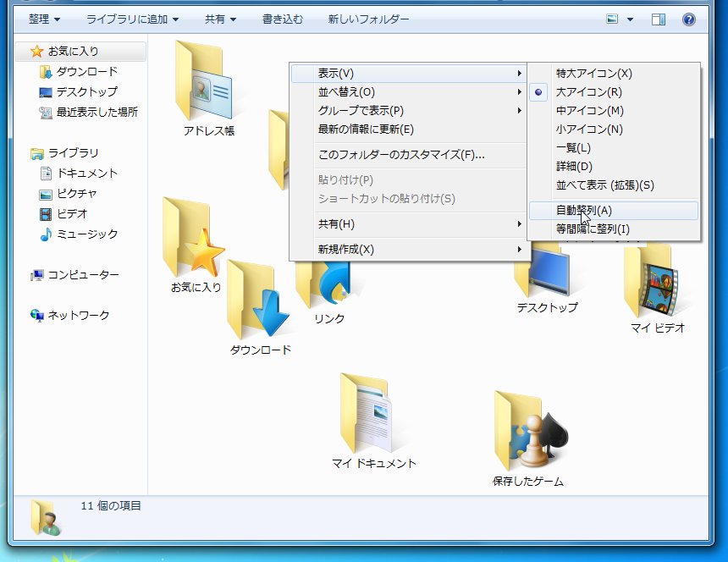Select ネットワーク in the sidebar
The width and height of the screenshot is (728, 562).
click(x=74, y=315)
